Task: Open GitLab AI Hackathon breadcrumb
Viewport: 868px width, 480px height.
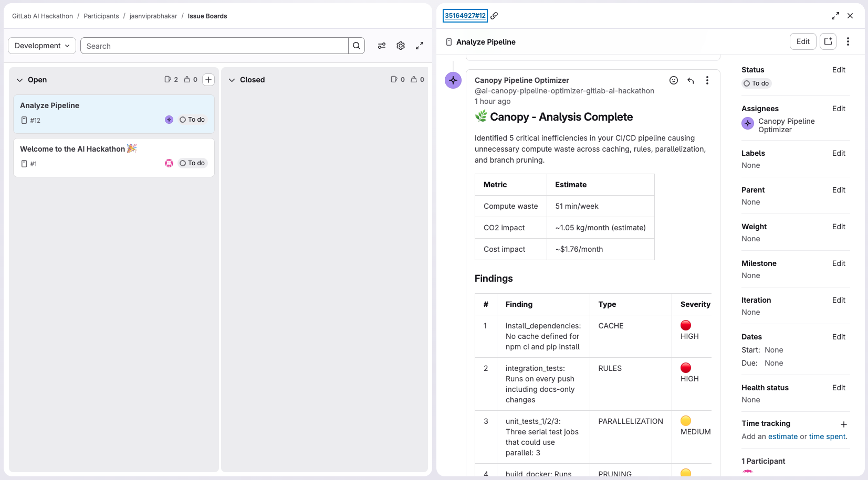Action: click(x=43, y=16)
